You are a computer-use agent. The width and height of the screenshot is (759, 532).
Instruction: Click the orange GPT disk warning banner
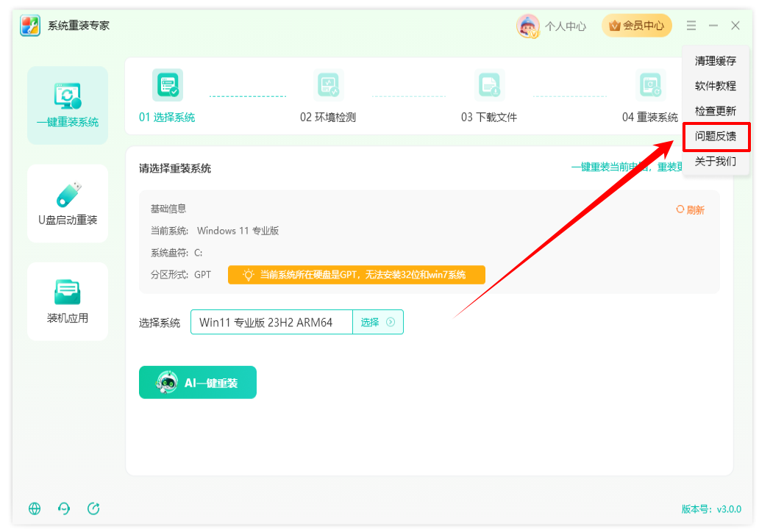(356, 275)
